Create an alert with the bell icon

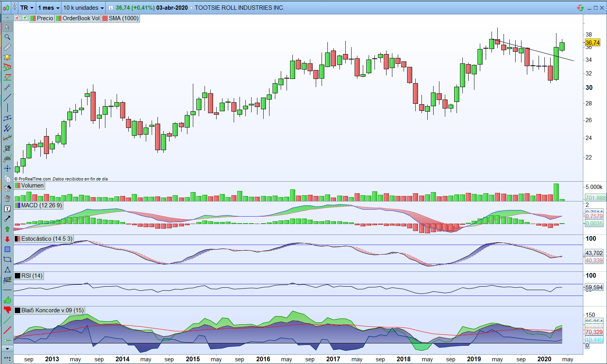[x=7, y=57]
